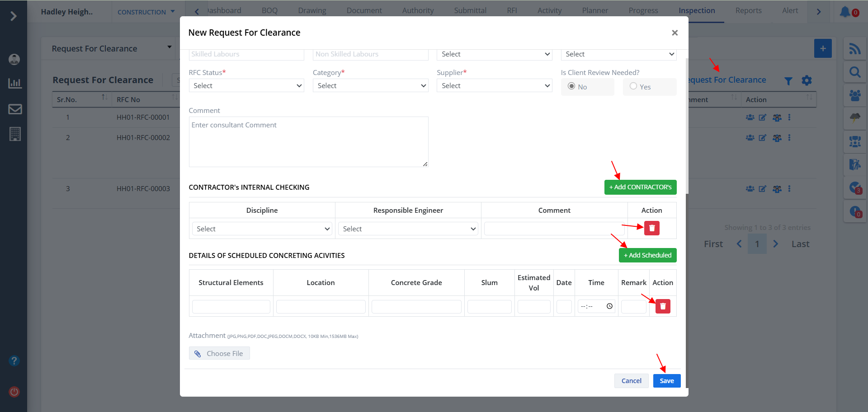Click the power logout icon
This screenshot has height=412, width=868.
coord(14,392)
